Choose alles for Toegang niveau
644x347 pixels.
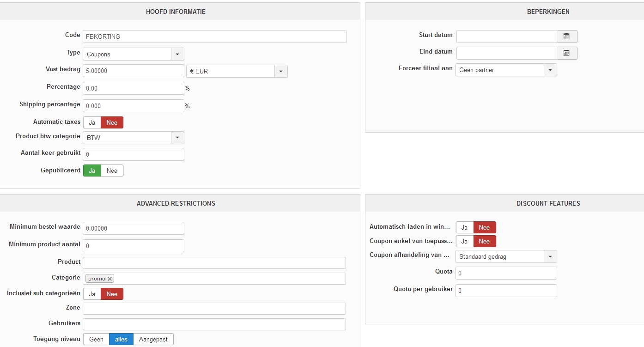pos(121,339)
